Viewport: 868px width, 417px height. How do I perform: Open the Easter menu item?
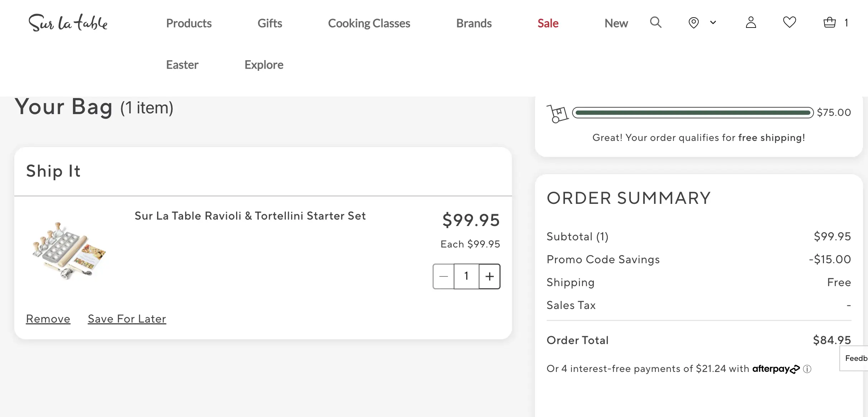[x=182, y=65]
